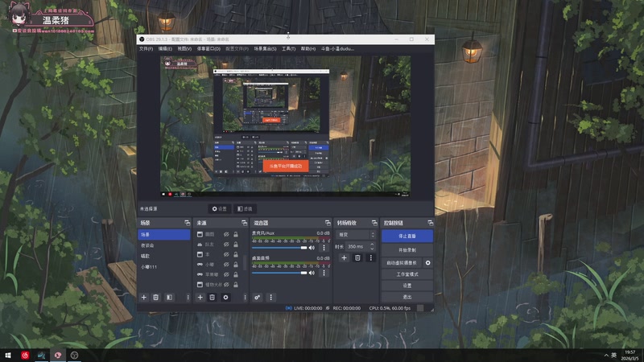
Task: Open the Windows Start menu
Action: pyautogui.click(x=8, y=356)
